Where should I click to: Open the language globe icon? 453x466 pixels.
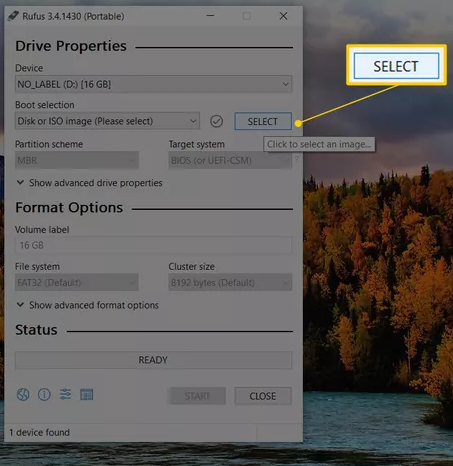tap(23, 395)
